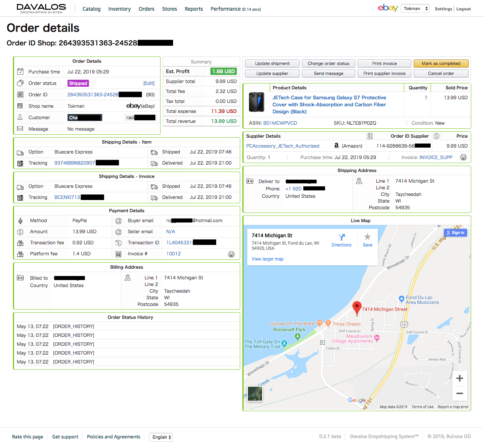This screenshot has width=483, height=448.
Task: Click View larger map link
Action: (268, 259)
